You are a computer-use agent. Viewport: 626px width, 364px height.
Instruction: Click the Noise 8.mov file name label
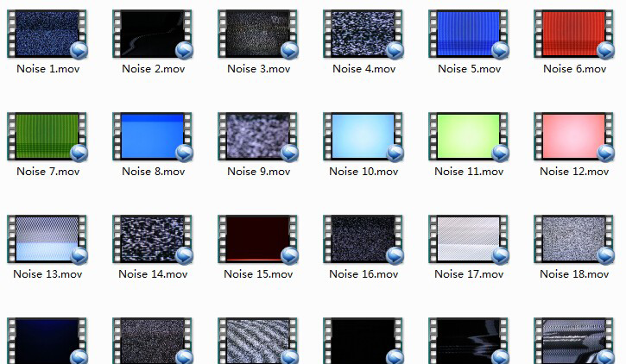coord(153,172)
